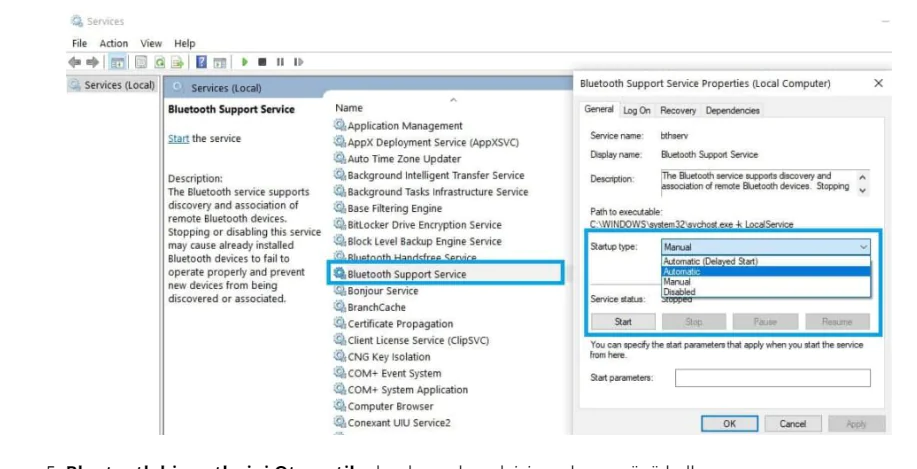Open the Action menu
Image resolution: width=917 pixels, height=469 pixels.
click(113, 44)
